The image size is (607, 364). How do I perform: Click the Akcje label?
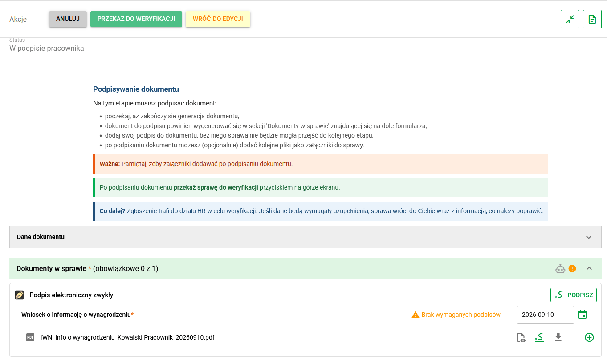pos(18,19)
